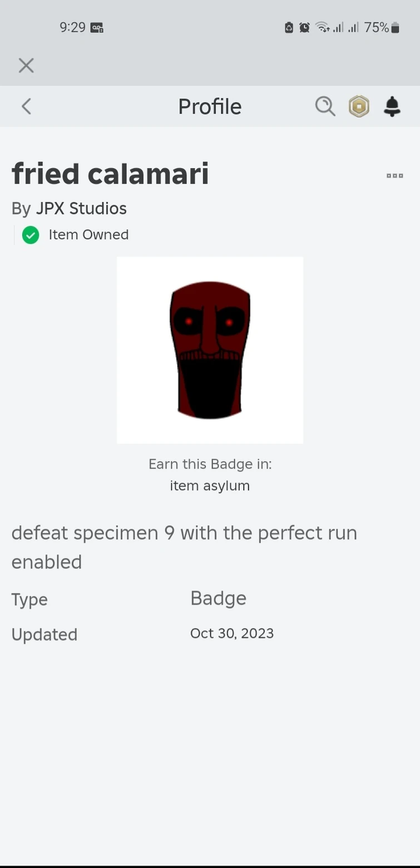Image resolution: width=420 pixels, height=868 pixels.
Task: Open the item asylum game link
Action: 210,485
